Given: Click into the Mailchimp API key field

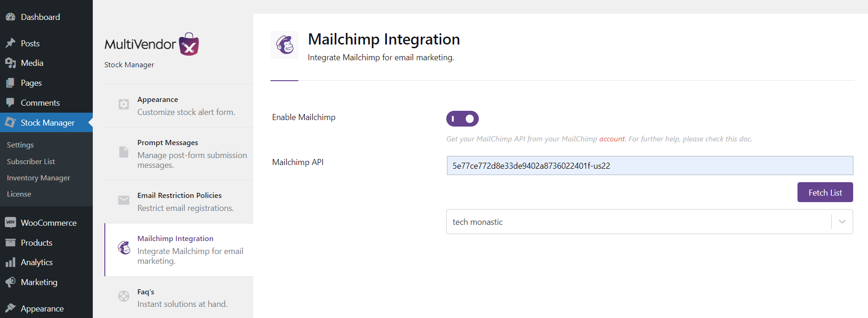Looking at the screenshot, I should point(649,165).
